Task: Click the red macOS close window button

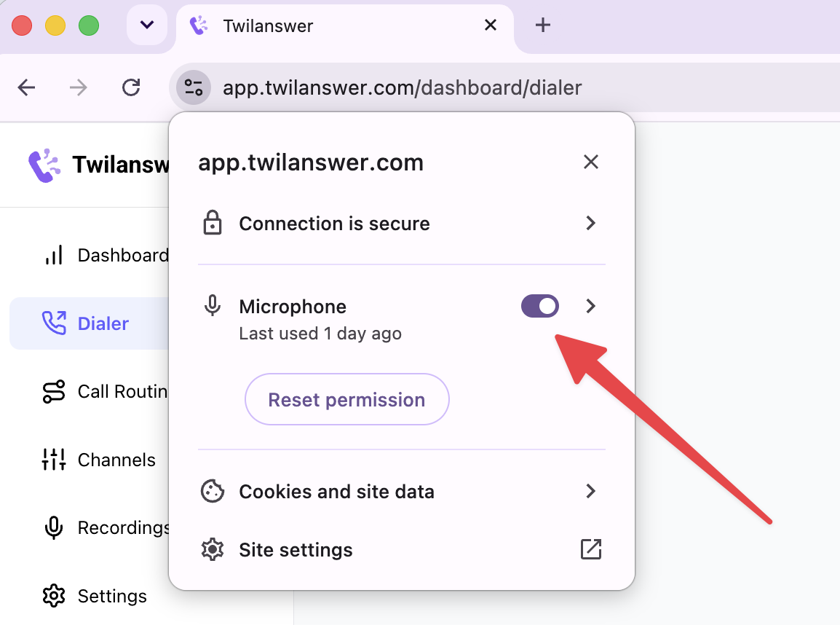Action: 22,25
